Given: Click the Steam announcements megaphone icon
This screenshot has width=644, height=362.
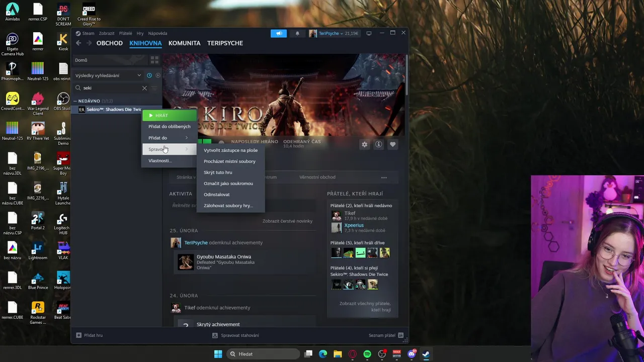Looking at the screenshot, I should coord(279,33).
